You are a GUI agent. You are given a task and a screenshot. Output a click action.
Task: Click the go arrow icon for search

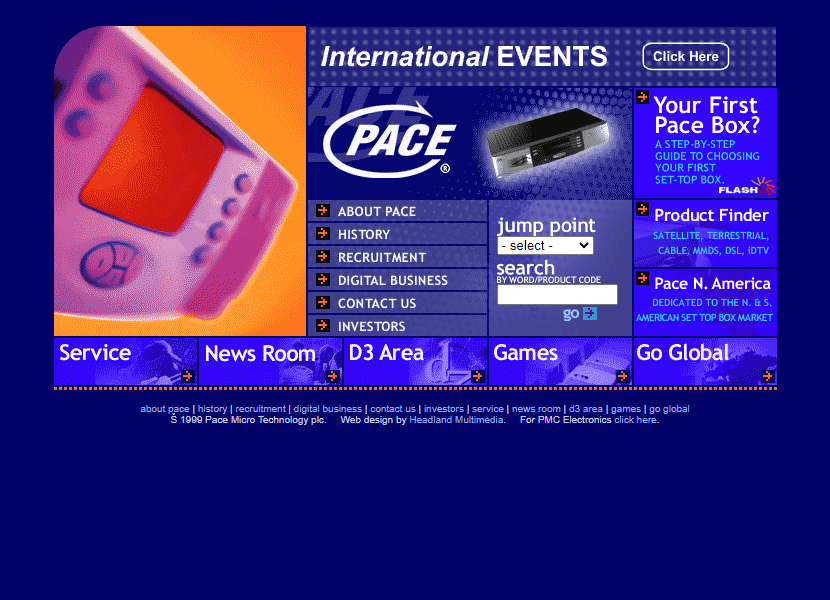[x=590, y=314]
